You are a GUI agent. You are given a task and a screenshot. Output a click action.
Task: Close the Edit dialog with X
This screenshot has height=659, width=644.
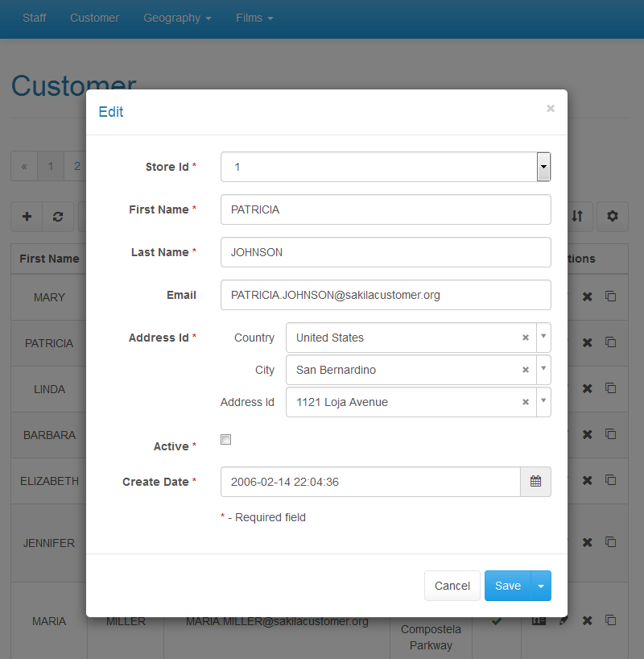(x=551, y=109)
